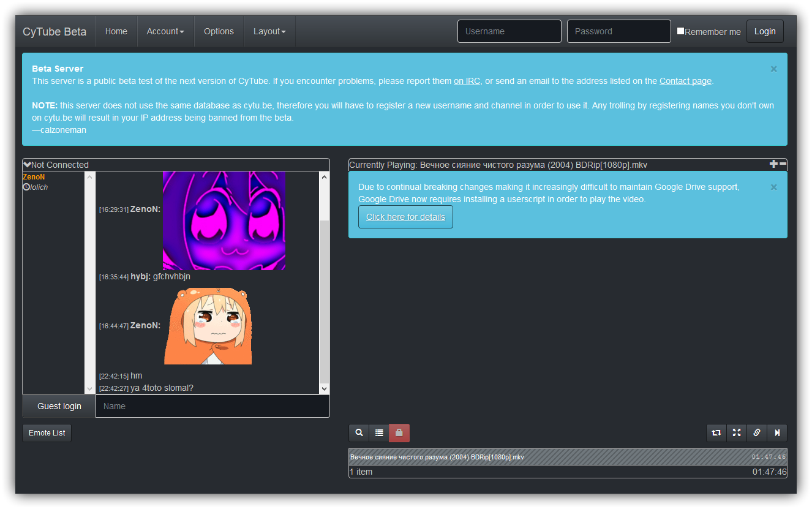Click the queue playlist entry icon

tap(379, 432)
